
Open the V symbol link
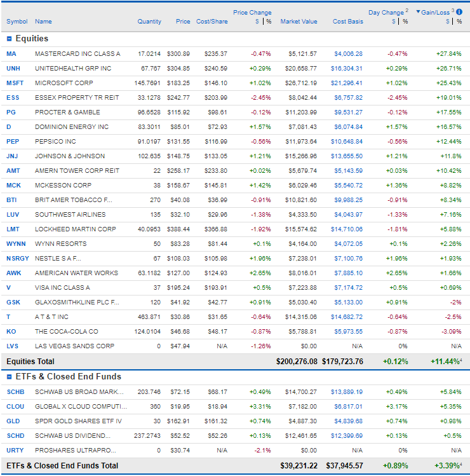pos(8,287)
